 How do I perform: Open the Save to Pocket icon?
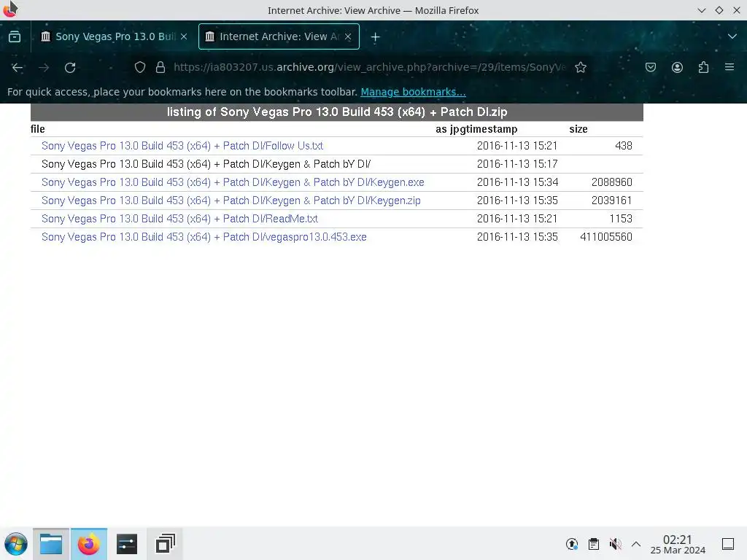(x=650, y=68)
